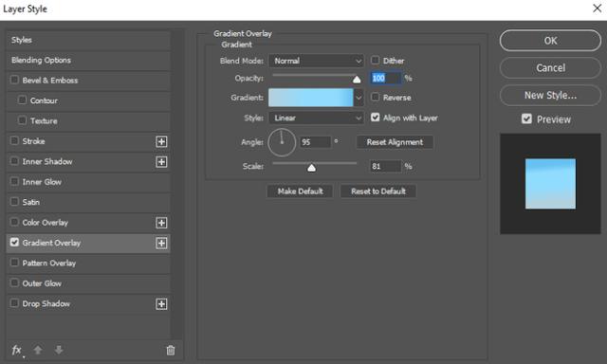Open the gradient picker dropdown arrow
The height and width of the screenshot is (364, 607).
coord(359,98)
